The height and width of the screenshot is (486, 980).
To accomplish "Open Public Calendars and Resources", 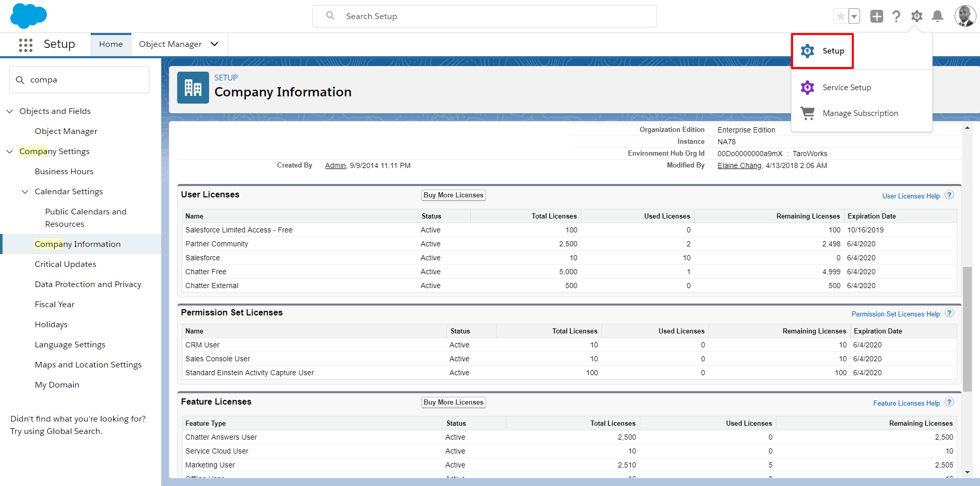I will click(x=85, y=218).
